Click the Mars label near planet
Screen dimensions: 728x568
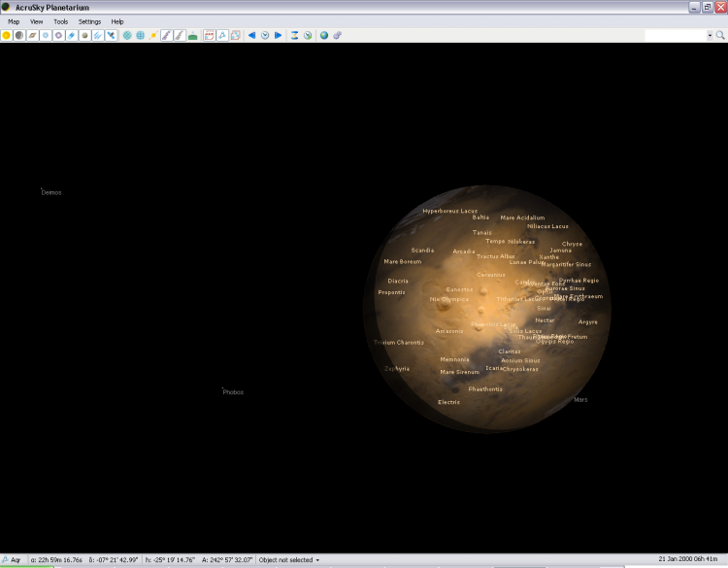(580, 399)
